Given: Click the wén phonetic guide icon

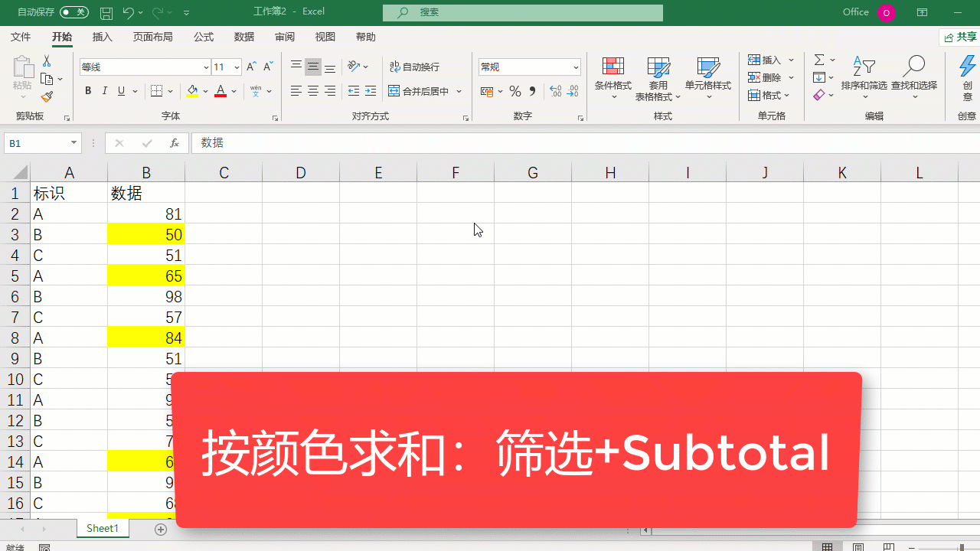Looking at the screenshot, I should (x=256, y=91).
